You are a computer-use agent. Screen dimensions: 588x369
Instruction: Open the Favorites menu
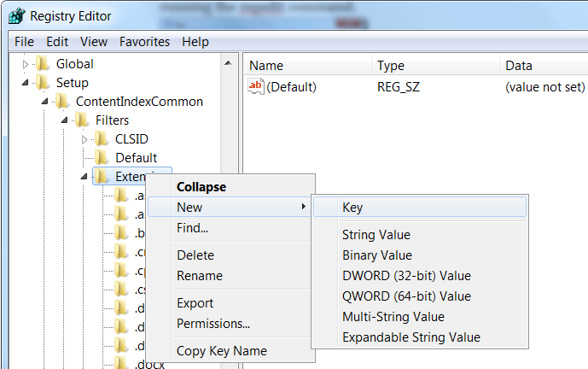144,42
